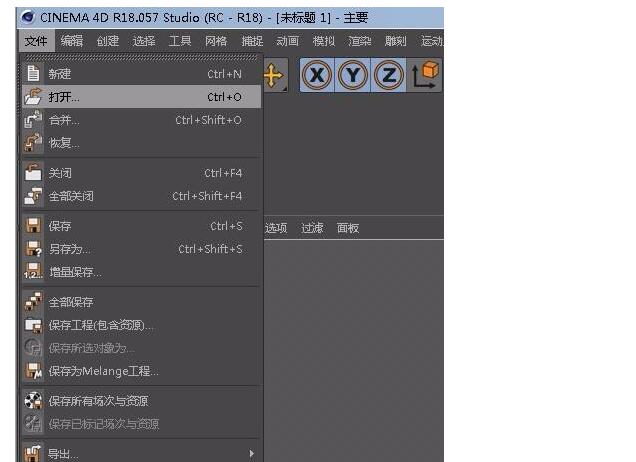Click the Ctrl+Shift+F4 shortcut text
The width and height of the screenshot is (636, 462).
tap(207, 196)
